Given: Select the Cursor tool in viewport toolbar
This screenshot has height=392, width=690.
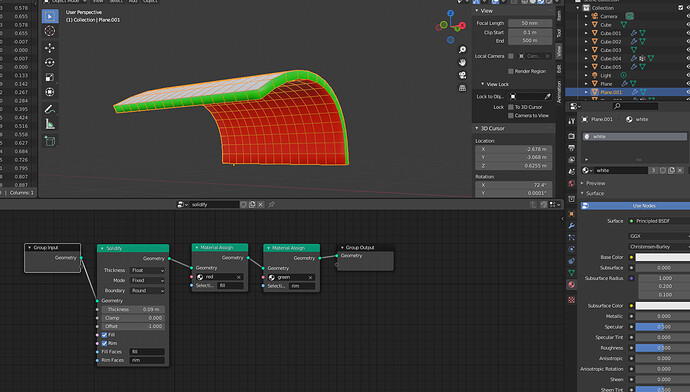Looking at the screenshot, I should coord(50,31).
